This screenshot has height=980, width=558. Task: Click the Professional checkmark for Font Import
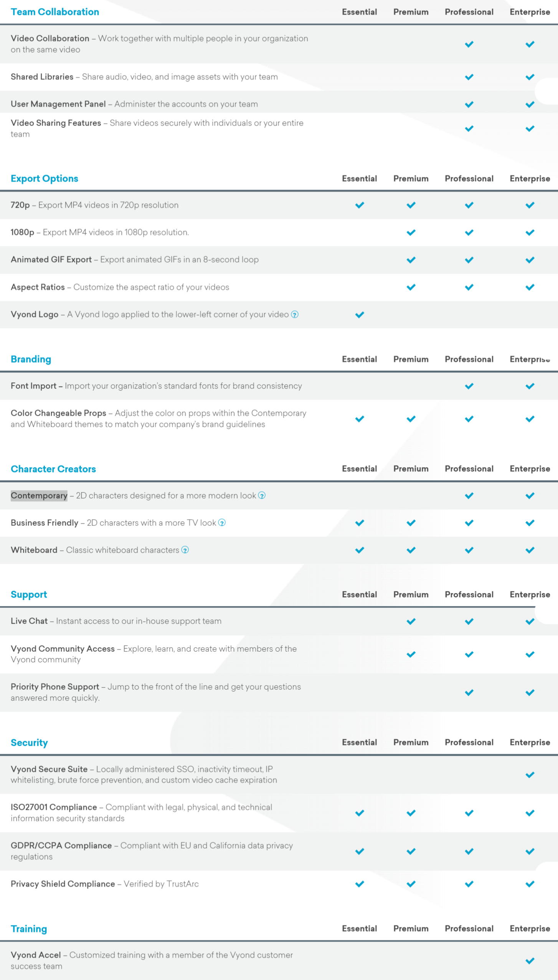point(469,386)
